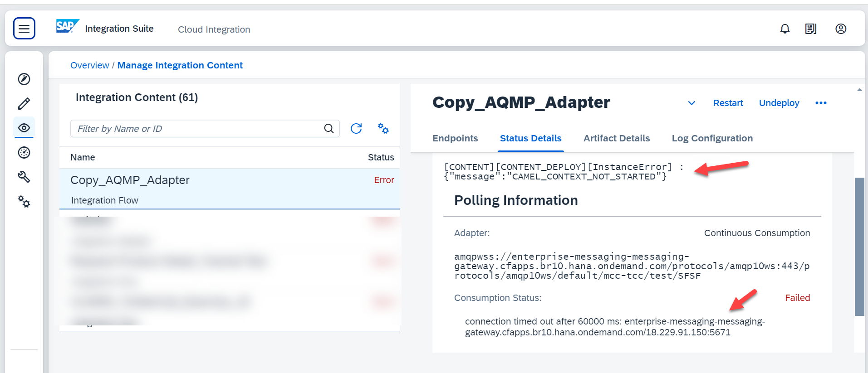Click the CAMEL_CONTEXT_NOT_STARTED error message
Viewport: 868px width, 373px height.
pos(564,172)
